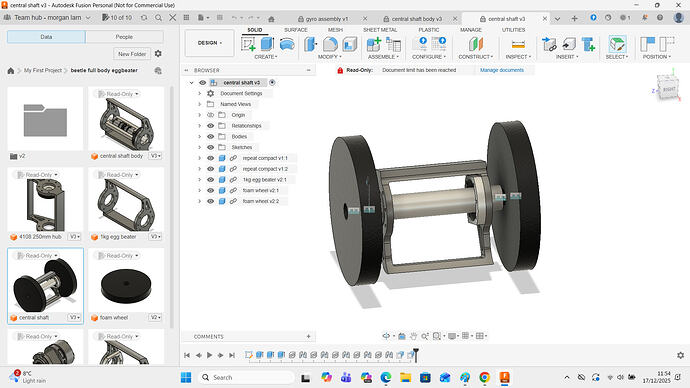Switch to the MESH tab
The width and height of the screenshot is (690, 388).
coord(335,30)
